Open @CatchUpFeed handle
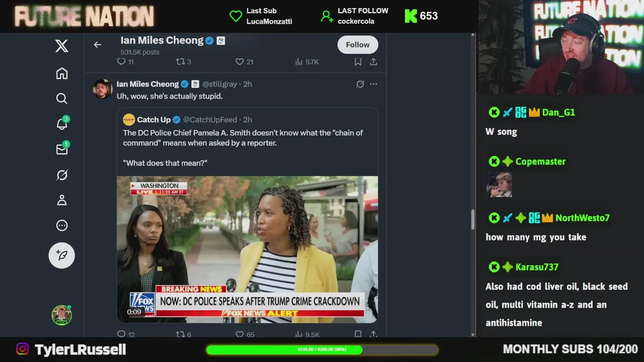This screenshot has width=644, height=362. tap(210, 120)
